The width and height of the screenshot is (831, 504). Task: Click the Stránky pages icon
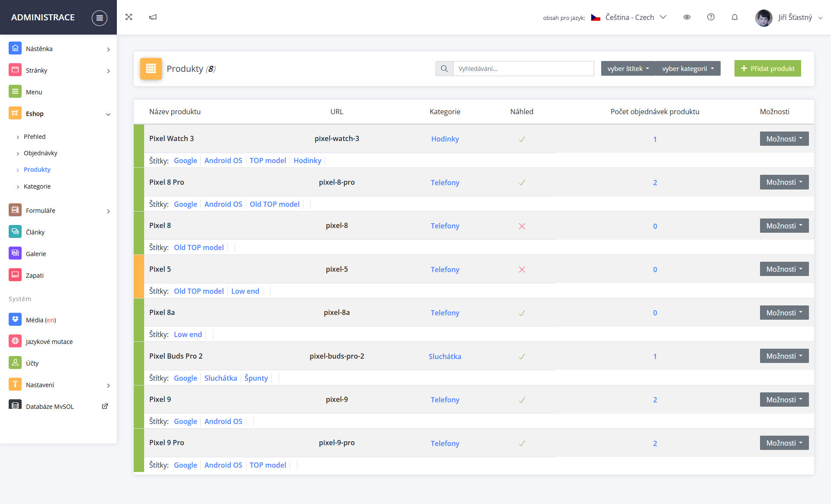(15, 70)
